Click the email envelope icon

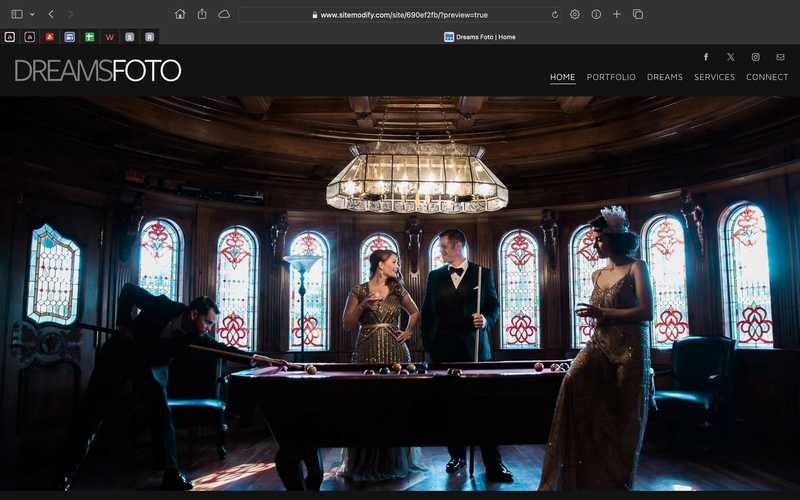coord(781,57)
